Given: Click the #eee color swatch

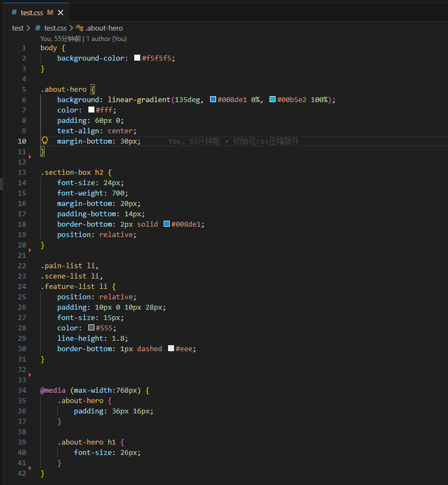Looking at the screenshot, I should coord(171,348).
